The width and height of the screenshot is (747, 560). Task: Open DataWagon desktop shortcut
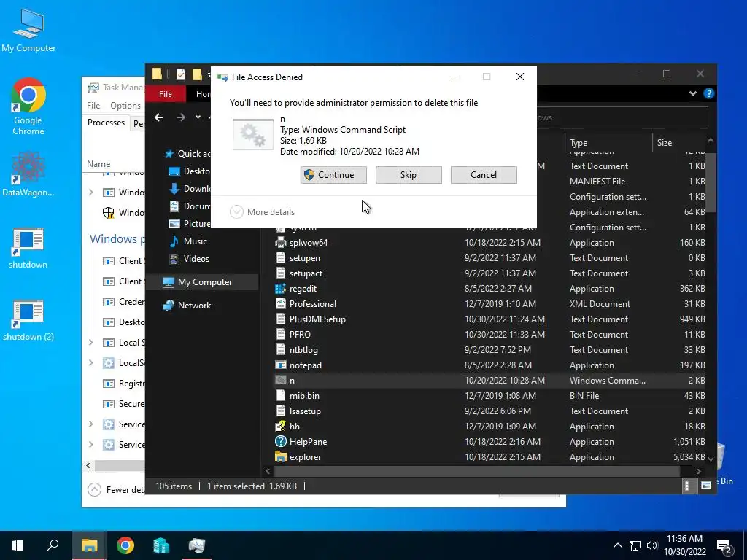(x=28, y=175)
